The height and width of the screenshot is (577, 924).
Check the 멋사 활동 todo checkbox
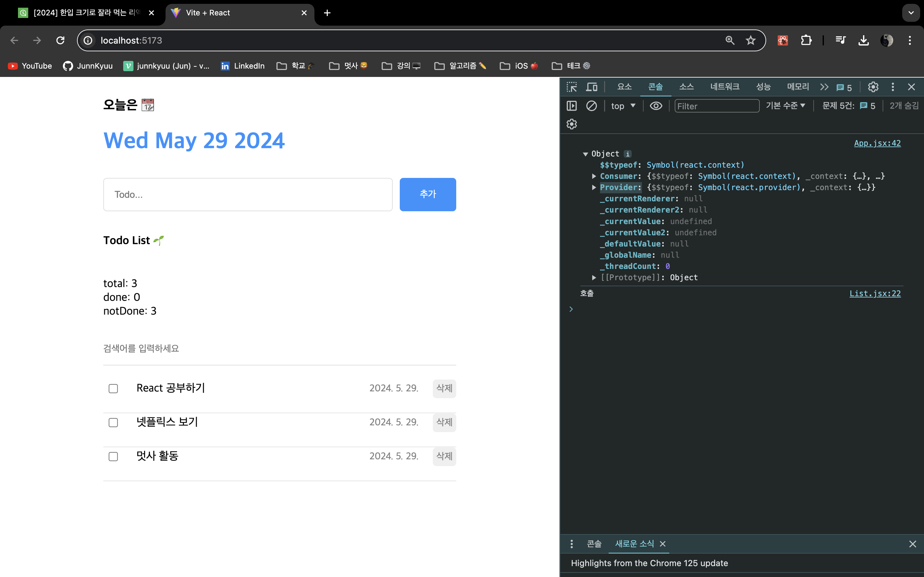point(113,456)
